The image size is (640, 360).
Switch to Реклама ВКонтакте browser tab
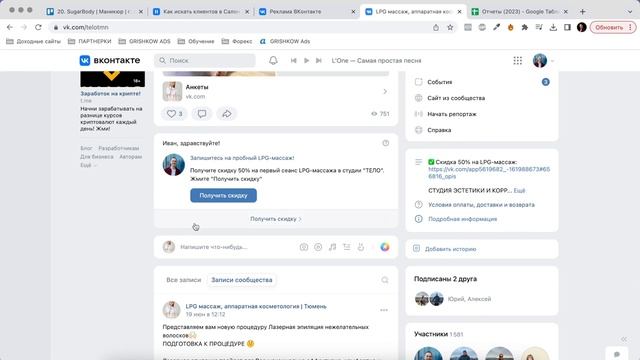tap(307, 12)
